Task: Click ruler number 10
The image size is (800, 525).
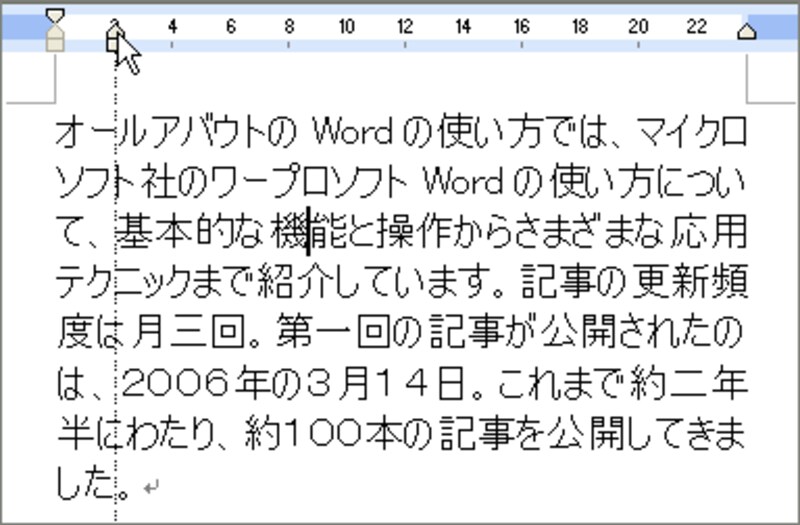Action: (x=347, y=27)
